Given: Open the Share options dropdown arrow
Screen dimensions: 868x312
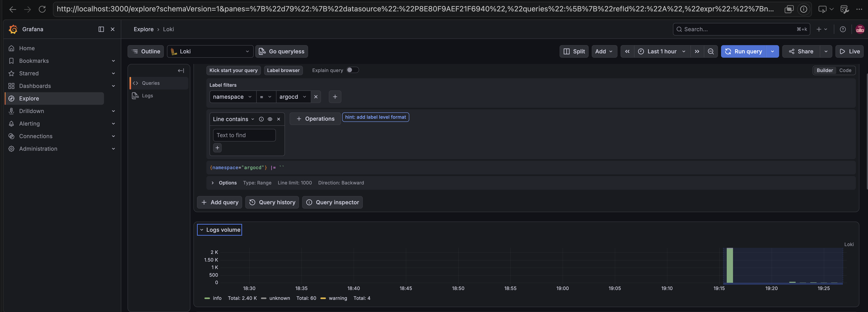Looking at the screenshot, I should (826, 51).
